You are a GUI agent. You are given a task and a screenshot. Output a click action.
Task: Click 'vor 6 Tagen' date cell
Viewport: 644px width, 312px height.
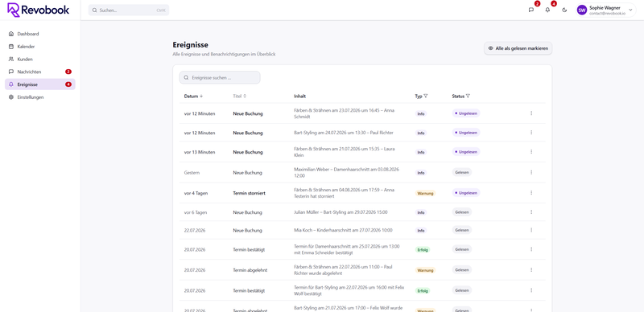[x=196, y=212]
